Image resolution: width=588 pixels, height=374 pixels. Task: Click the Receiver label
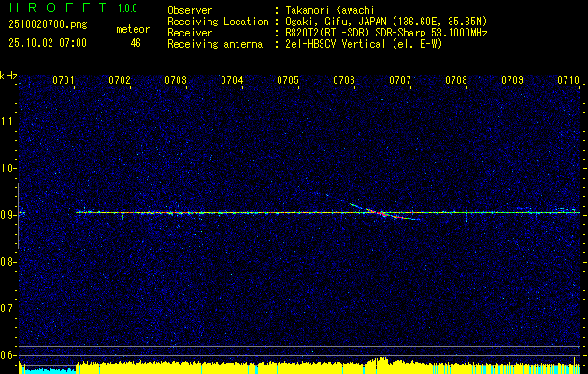(190, 33)
